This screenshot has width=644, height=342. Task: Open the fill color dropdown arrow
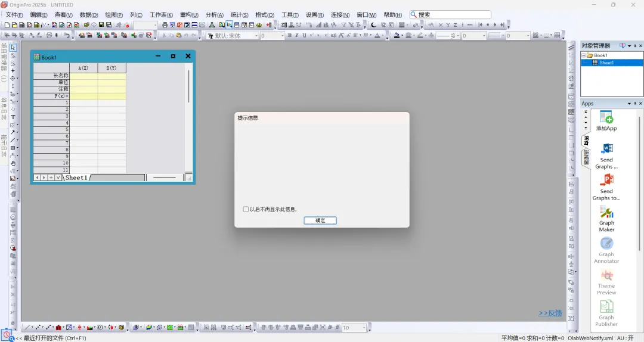402,36
